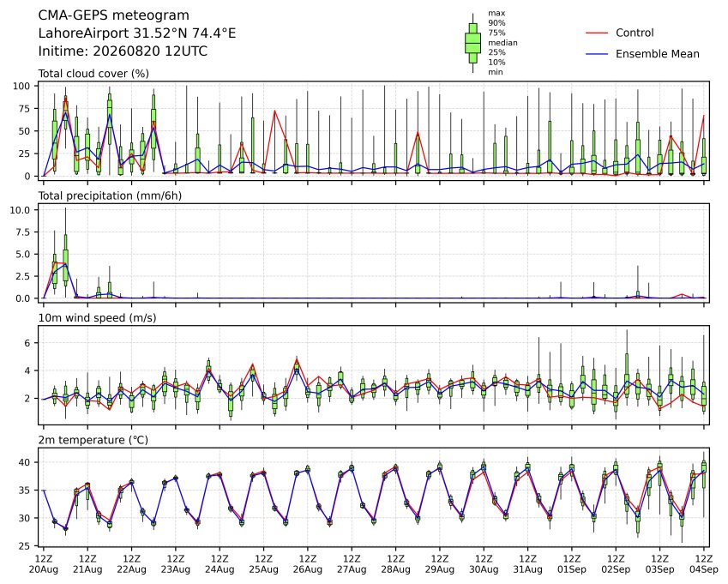The height and width of the screenshot is (584, 728).
Task: Click the 'Total precipitation (mm/6h)' panel title
Action: point(110,196)
